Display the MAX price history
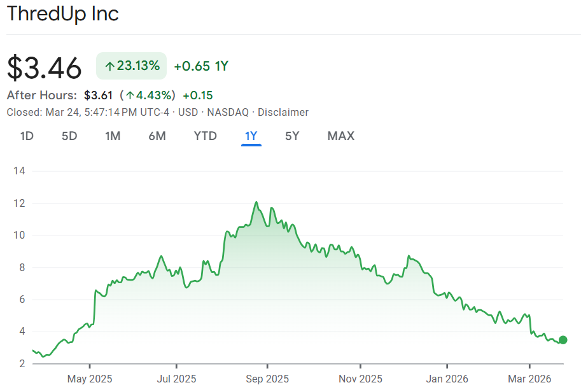Viewport: 581px width, 392px height. pyautogui.click(x=340, y=136)
